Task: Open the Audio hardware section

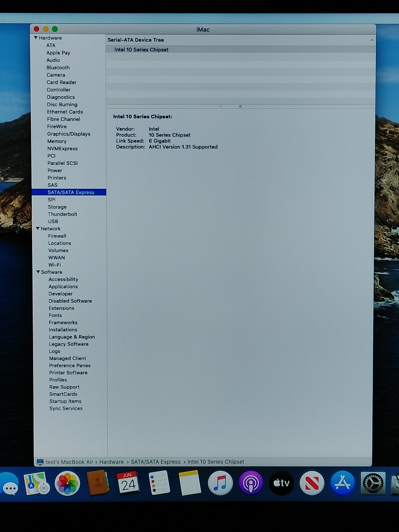Action: coord(53,60)
